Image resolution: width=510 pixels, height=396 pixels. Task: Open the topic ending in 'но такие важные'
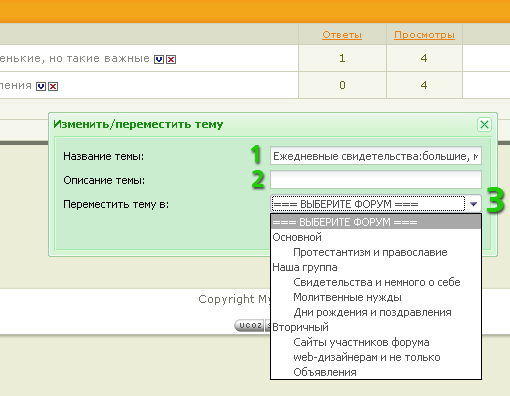coord(75,59)
